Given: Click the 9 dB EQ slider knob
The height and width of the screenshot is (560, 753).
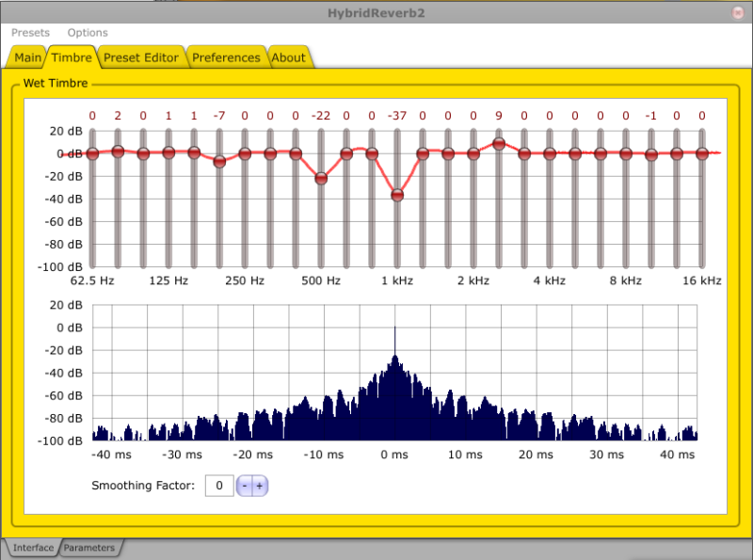Looking at the screenshot, I should pyautogui.click(x=499, y=144).
